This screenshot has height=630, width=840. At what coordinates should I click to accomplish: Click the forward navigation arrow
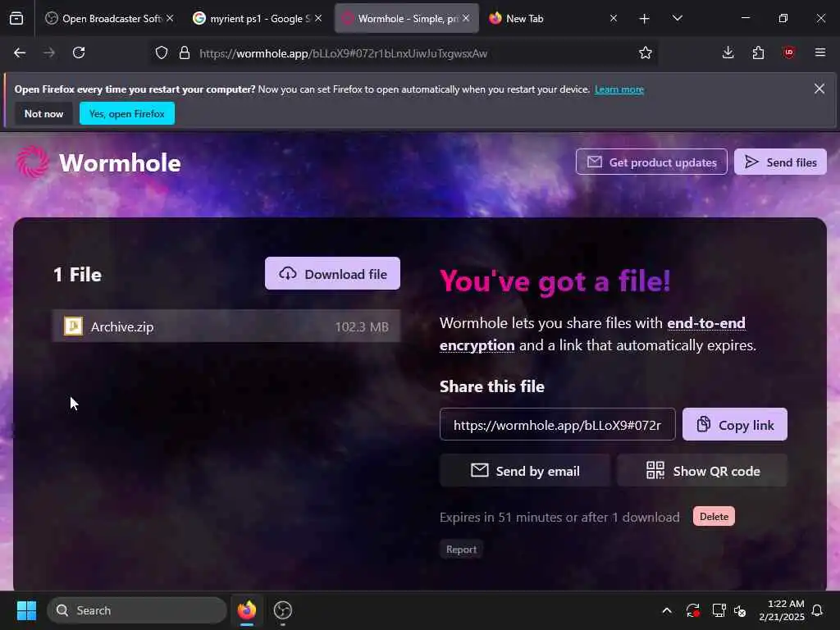(49, 52)
